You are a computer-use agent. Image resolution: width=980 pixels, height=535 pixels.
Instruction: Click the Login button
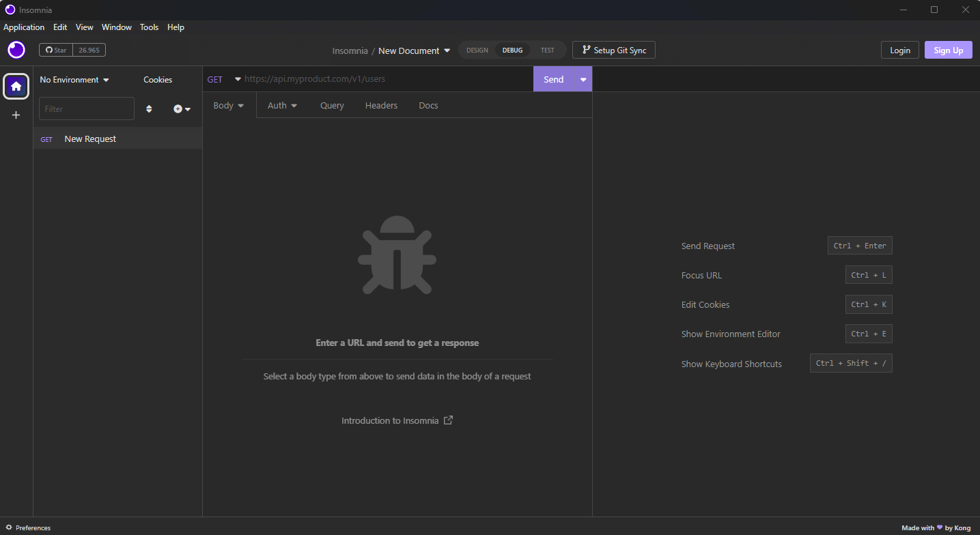(900, 50)
